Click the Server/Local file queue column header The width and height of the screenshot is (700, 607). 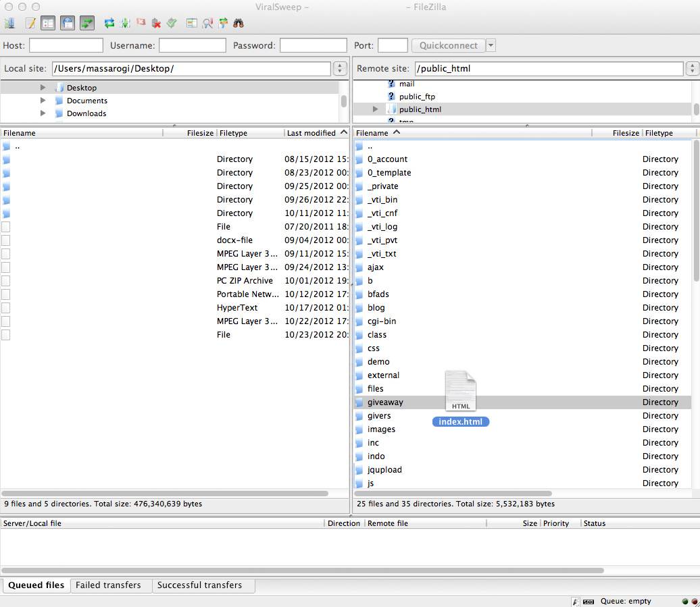coord(162,523)
